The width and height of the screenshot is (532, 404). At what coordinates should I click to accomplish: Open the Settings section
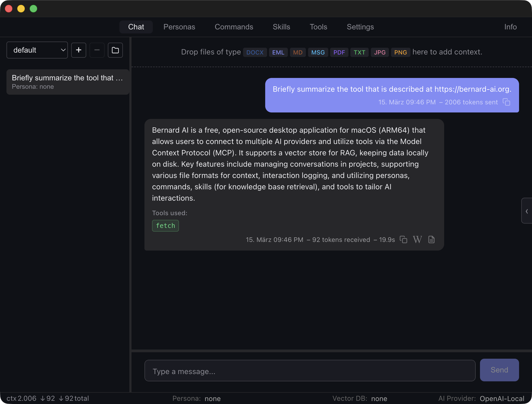(360, 27)
